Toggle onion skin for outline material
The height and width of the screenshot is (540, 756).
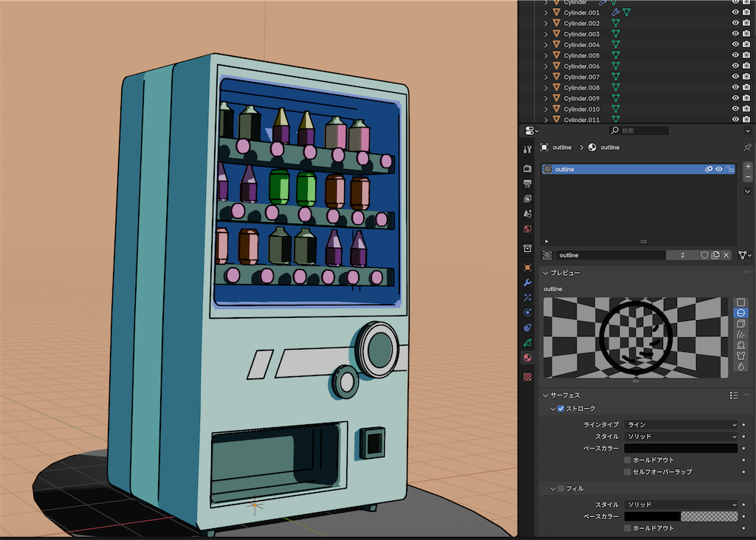click(x=708, y=169)
